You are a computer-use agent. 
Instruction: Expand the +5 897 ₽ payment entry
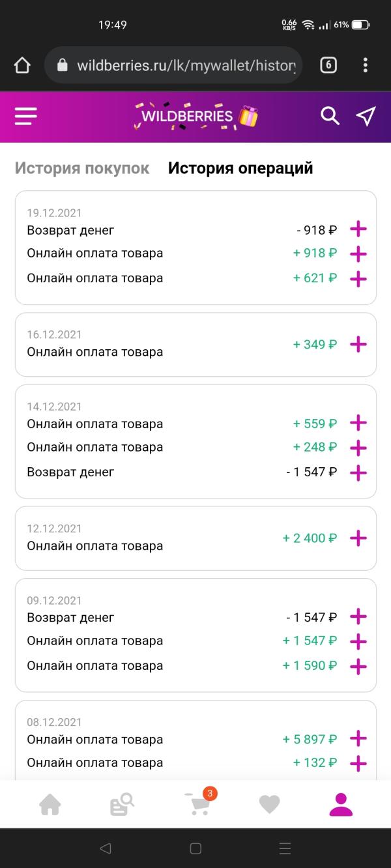click(358, 739)
